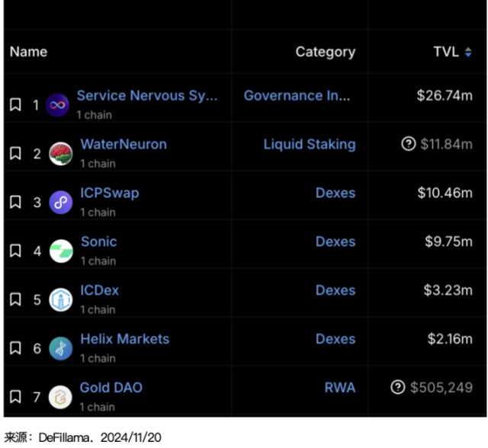Screen dimensions: 488x448
Task: Click question mark icon beside $11.84m
Action: (x=408, y=144)
